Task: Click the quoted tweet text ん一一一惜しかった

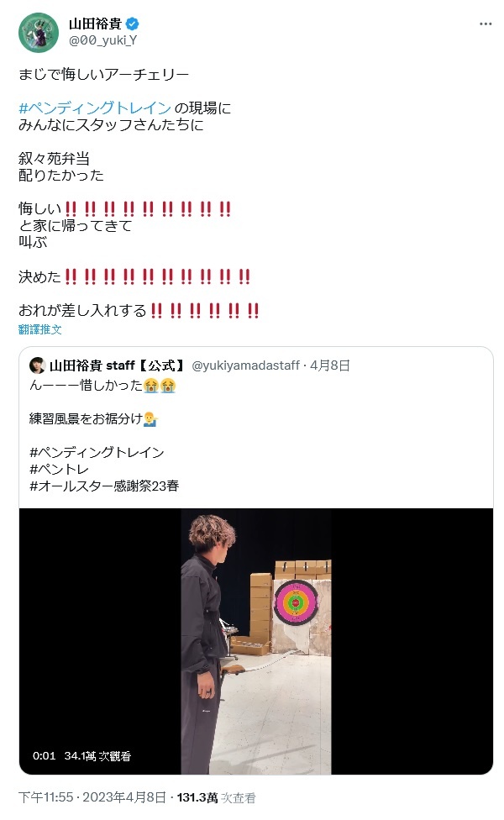Action: tap(87, 386)
